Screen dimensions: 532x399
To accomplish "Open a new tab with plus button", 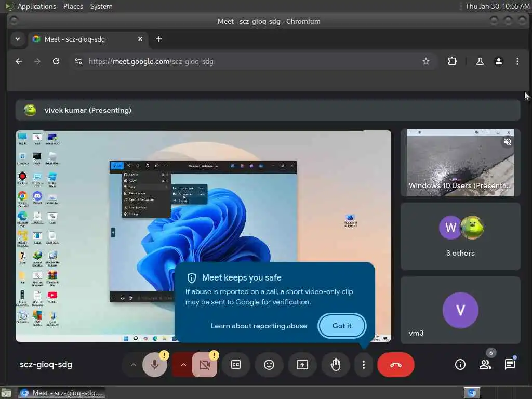I will point(159,39).
